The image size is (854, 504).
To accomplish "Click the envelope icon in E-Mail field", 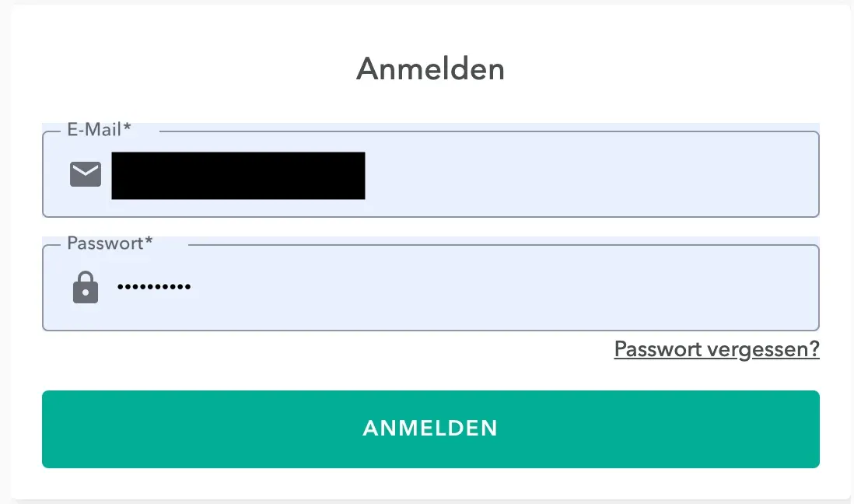I will click(x=86, y=174).
